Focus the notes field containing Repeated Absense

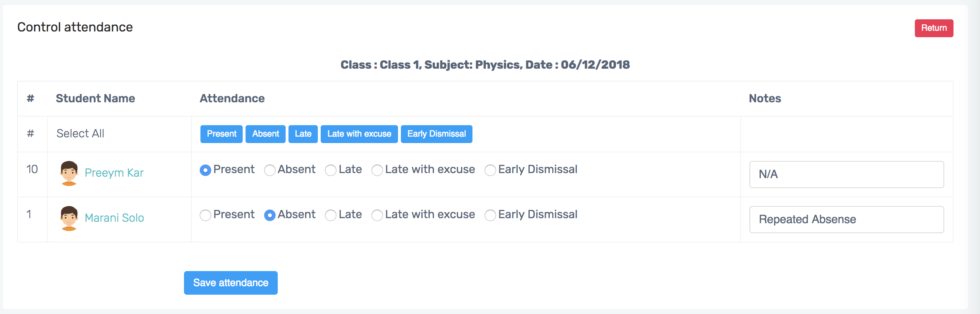(846, 219)
